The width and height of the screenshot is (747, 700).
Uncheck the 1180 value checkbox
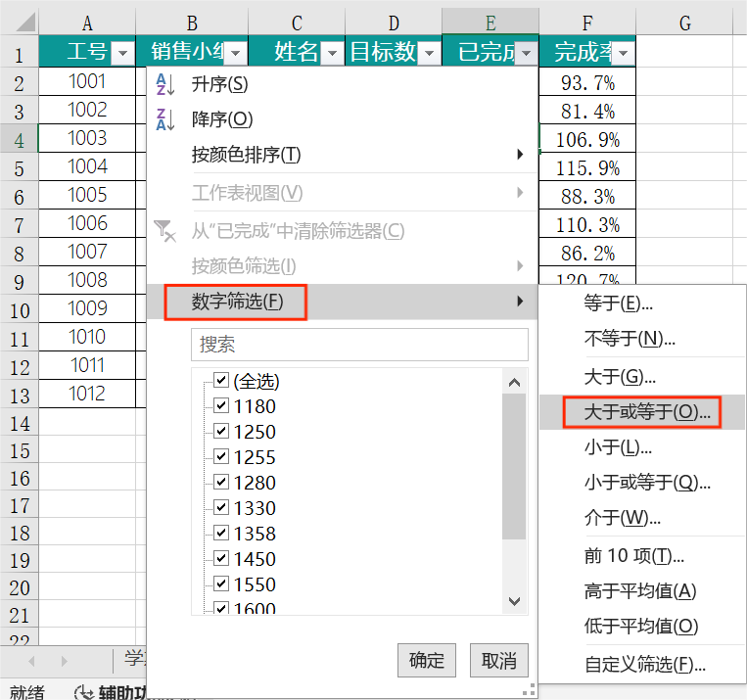(x=221, y=406)
